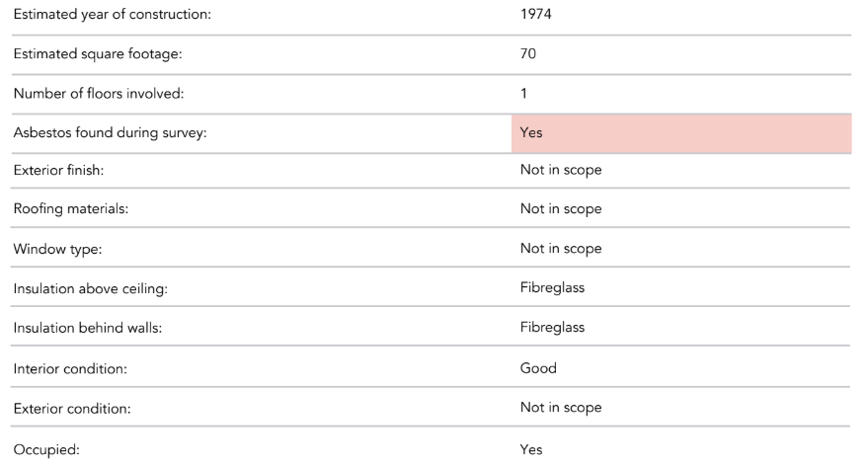Click the "Exterior finish" label
Screen dimensions: 868x468
coord(58,170)
